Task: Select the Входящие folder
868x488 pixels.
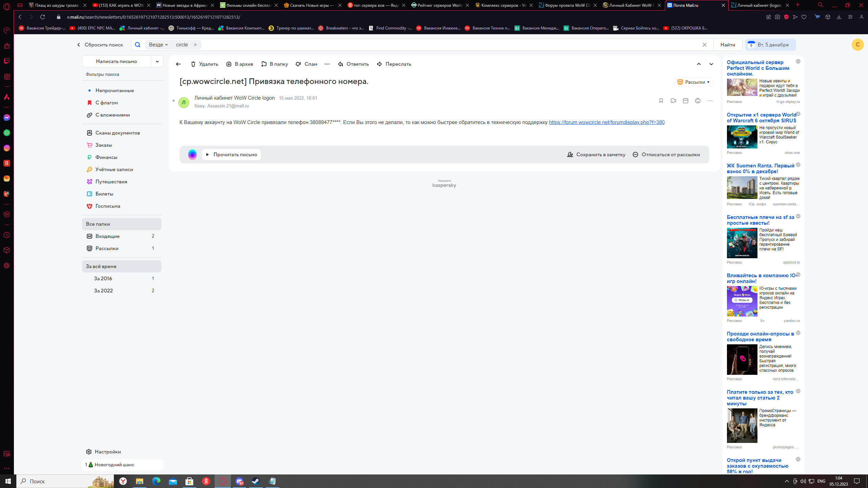Action: pos(107,236)
